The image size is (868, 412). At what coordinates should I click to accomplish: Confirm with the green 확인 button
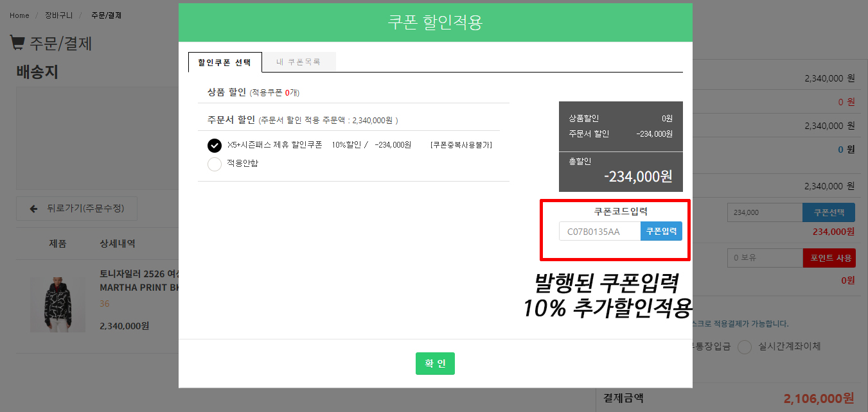[435, 363]
